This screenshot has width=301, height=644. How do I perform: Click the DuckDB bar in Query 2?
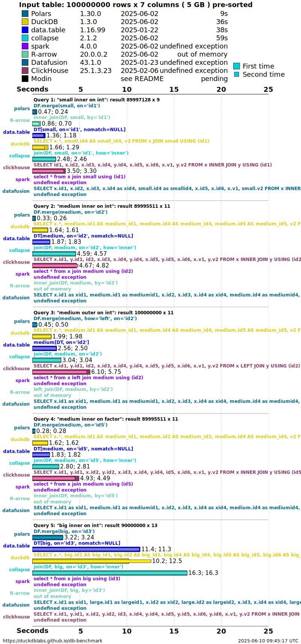[40, 230]
